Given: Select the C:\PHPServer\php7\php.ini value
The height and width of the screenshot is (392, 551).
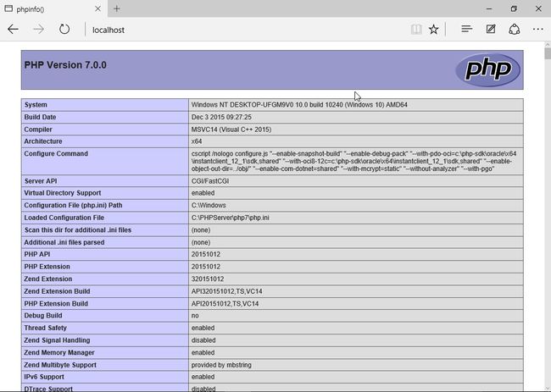Looking at the screenshot, I should 231,218.
